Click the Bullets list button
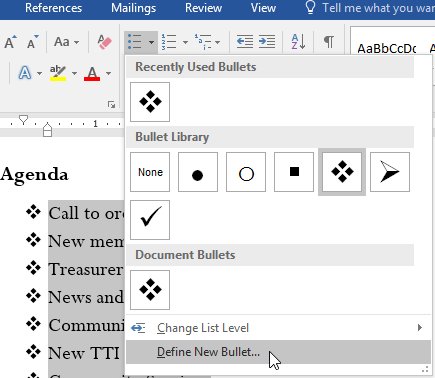Viewport: 435px width, 378px height. [x=135, y=42]
